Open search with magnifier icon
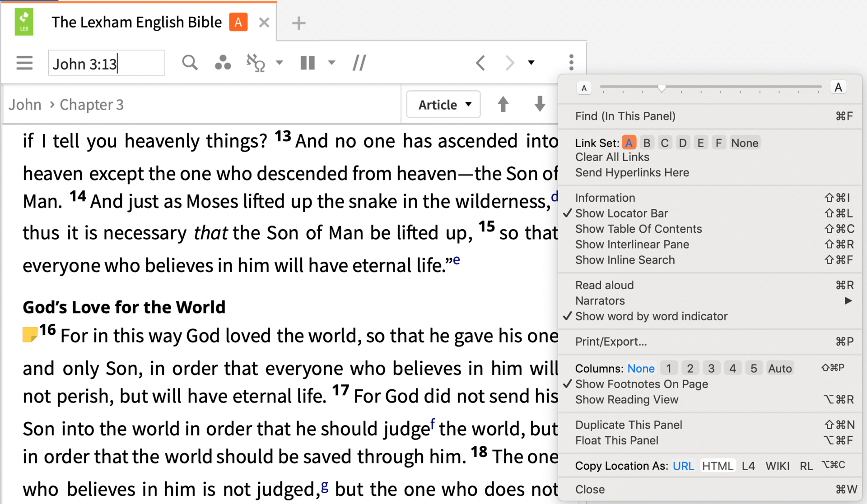The width and height of the screenshot is (867, 504). pyautogui.click(x=190, y=63)
